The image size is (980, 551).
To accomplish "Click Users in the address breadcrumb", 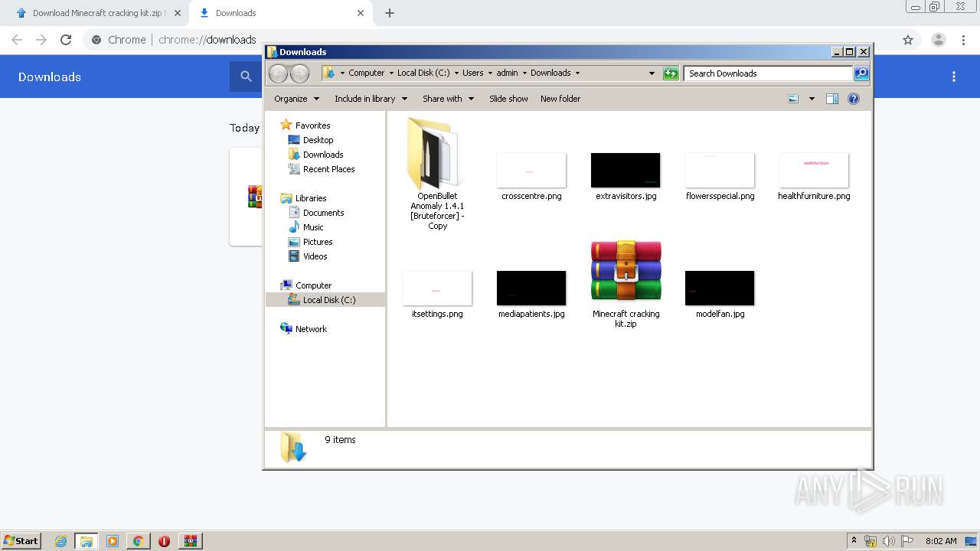I will coord(472,73).
